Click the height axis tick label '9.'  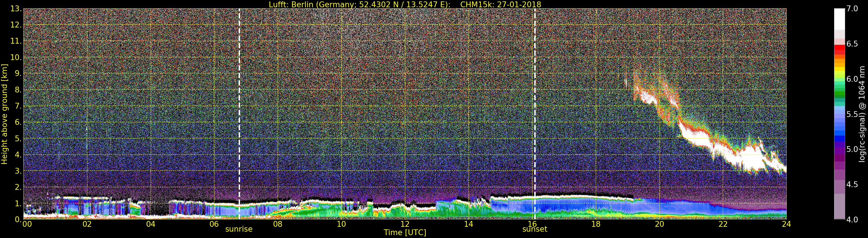click(18, 73)
